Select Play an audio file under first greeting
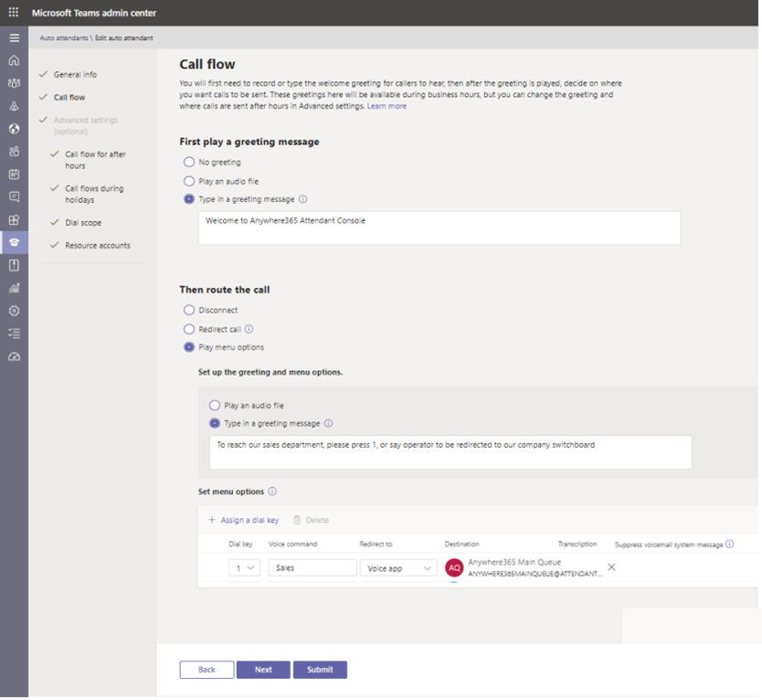The height and width of the screenshot is (700, 762). click(x=189, y=181)
